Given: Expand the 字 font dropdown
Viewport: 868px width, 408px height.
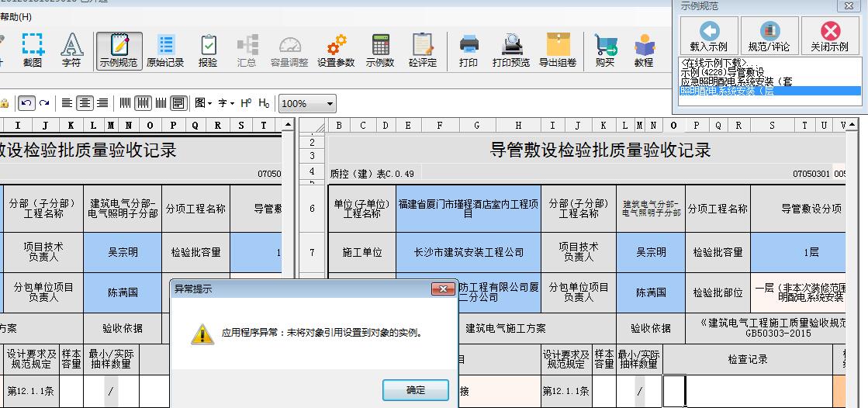Looking at the screenshot, I should (226, 103).
